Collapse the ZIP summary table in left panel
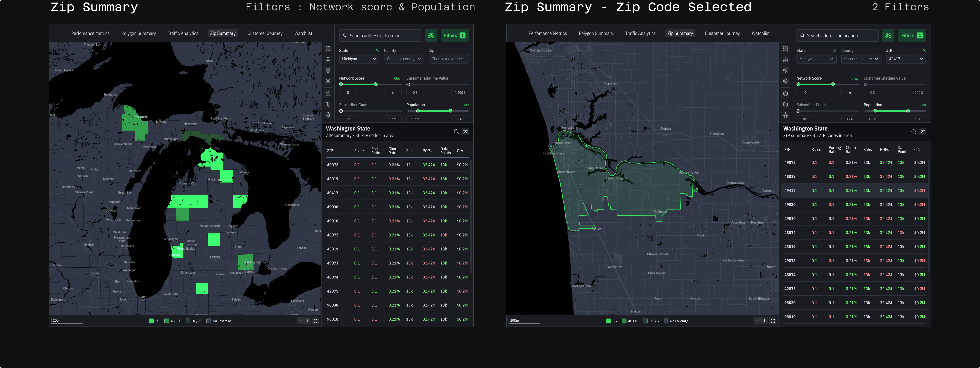 (x=465, y=132)
